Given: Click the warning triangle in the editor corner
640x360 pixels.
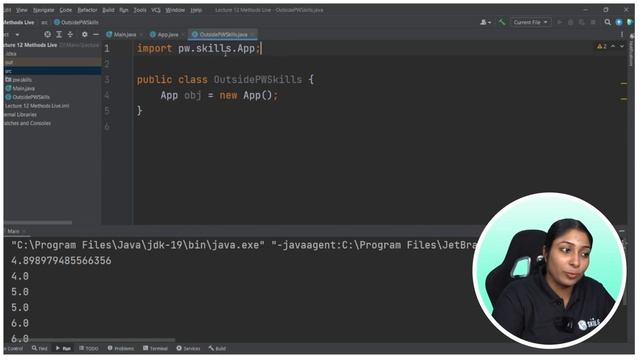Looking at the screenshot, I should click(x=600, y=47).
